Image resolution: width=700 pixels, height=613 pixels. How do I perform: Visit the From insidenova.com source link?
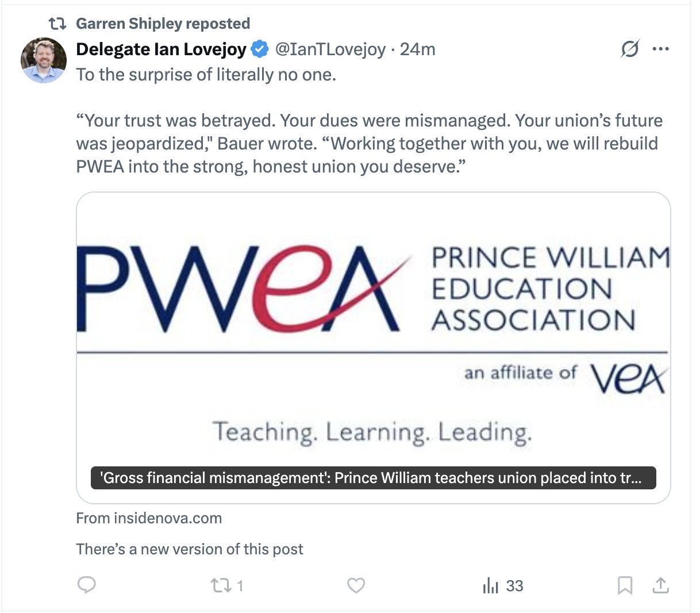pos(149,518)
